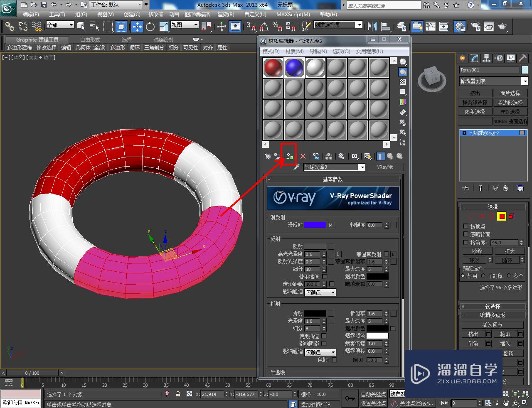The image size is (532, 408).
Task: Select red material sample sphere slot
Action: (273, 68)
